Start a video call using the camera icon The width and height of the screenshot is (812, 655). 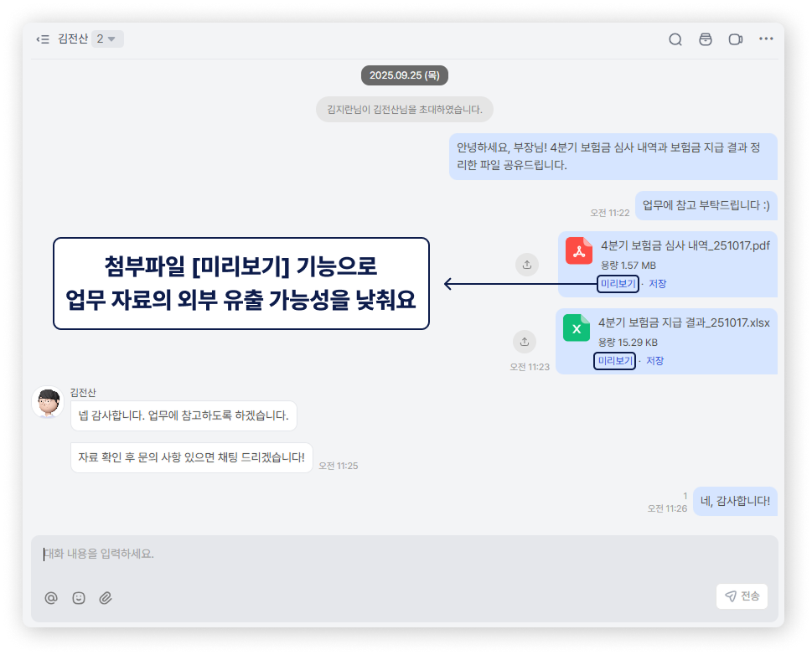tap(735, 39)
